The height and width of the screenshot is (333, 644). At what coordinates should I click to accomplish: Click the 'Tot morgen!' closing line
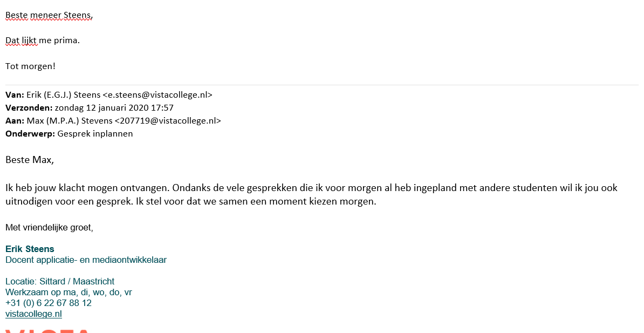30,66
